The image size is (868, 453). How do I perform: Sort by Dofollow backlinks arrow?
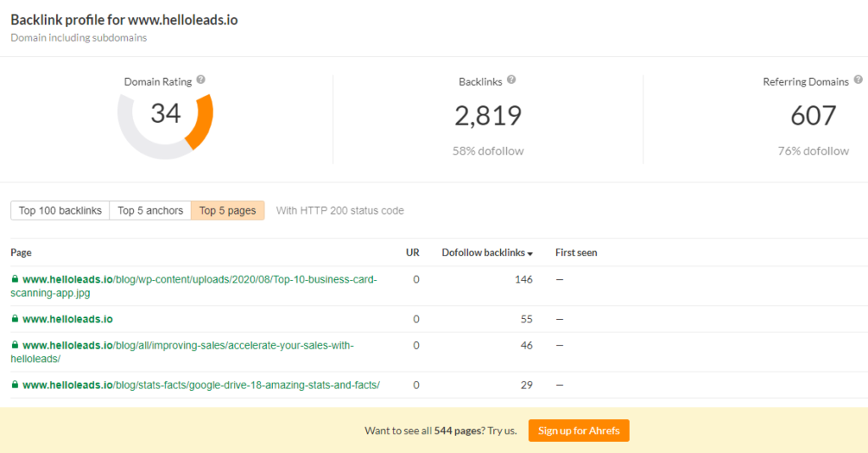point(531,254)
